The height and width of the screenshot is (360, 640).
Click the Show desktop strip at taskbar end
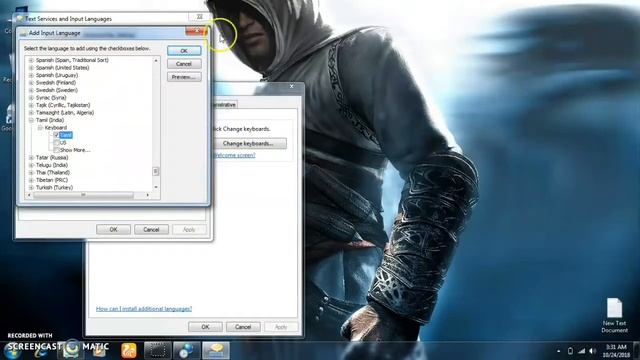[x=637, y=351]
